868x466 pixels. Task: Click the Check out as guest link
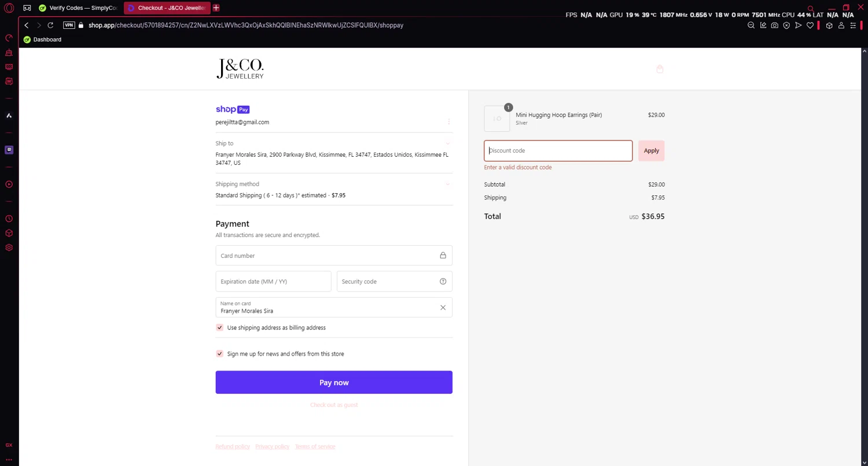click(x=334, y=405)
